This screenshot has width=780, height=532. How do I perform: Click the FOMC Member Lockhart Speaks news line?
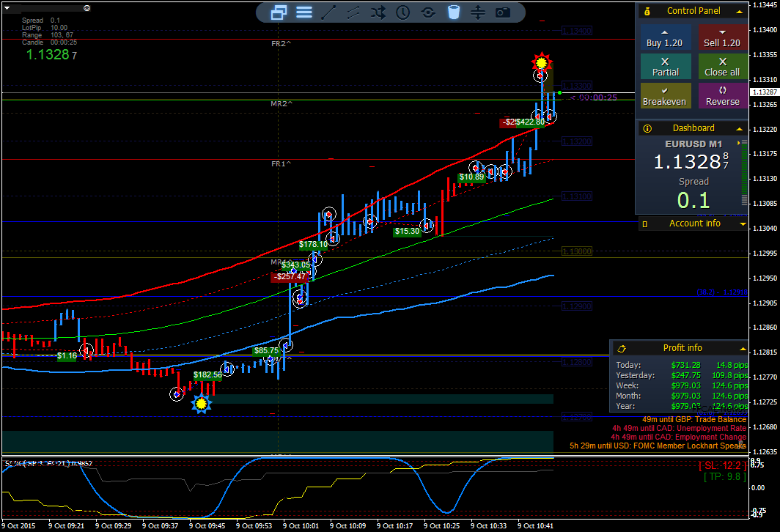click(658, 446)
